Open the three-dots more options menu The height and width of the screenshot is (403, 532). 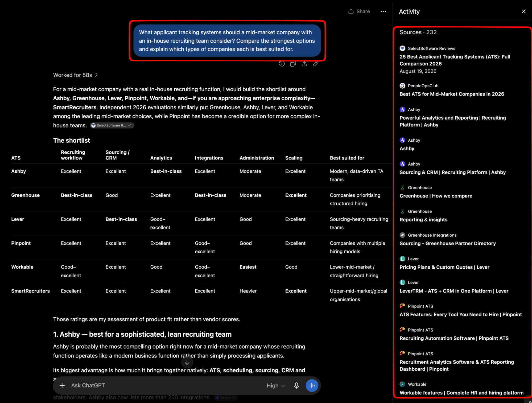(383, 11)
